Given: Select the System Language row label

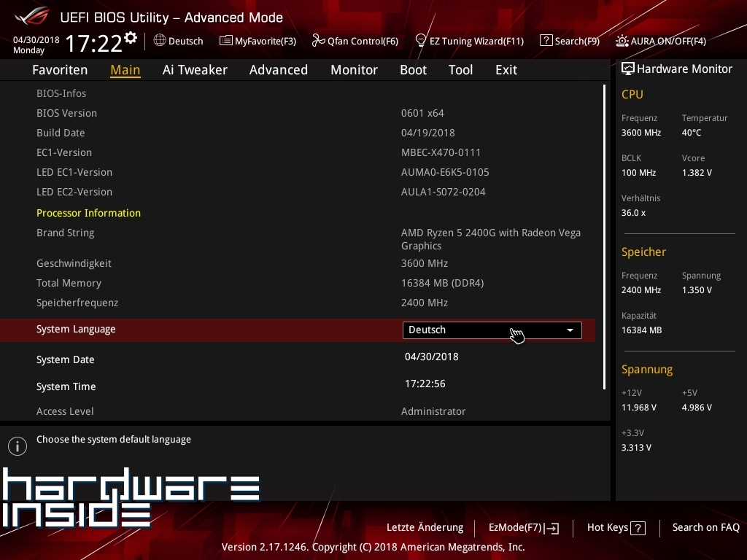Looking at the screenshot, I should [76, 330].
